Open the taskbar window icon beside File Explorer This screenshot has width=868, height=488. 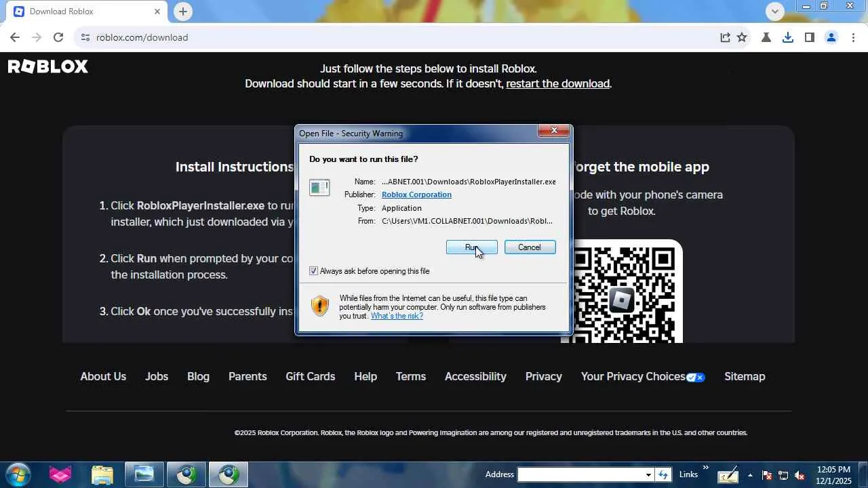144,474
